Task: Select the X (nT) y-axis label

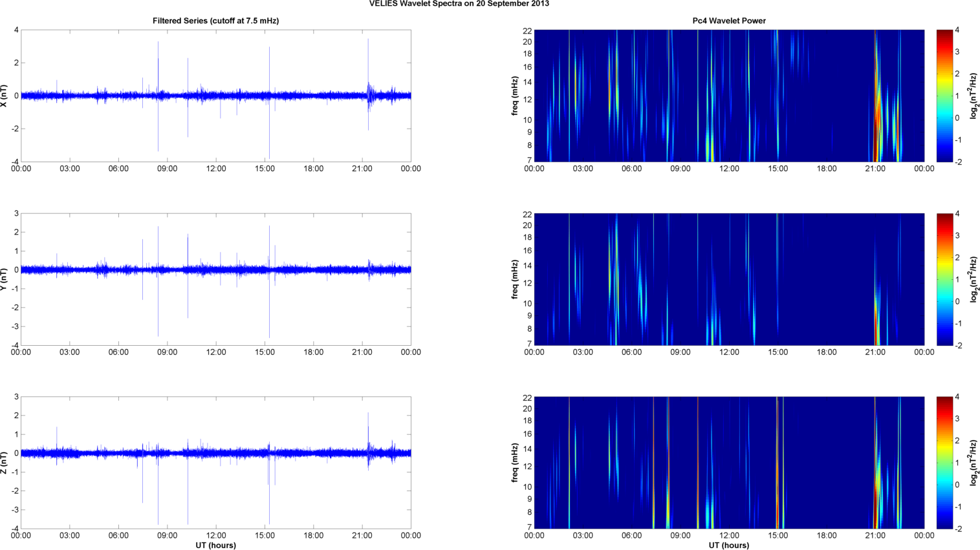Action: 5,96
